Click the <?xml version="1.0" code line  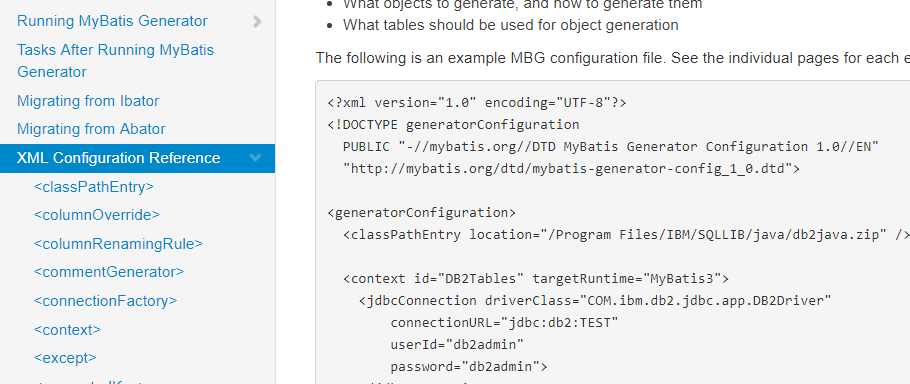click(x=477, y=103)
